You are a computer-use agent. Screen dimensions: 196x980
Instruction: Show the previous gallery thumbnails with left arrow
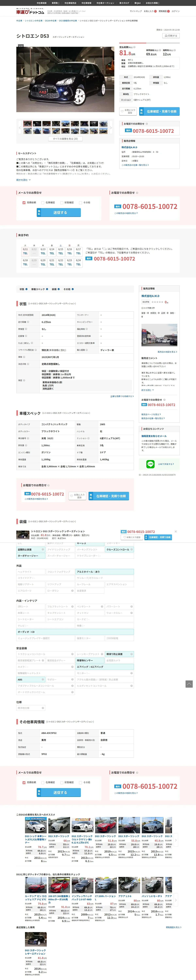20,128
